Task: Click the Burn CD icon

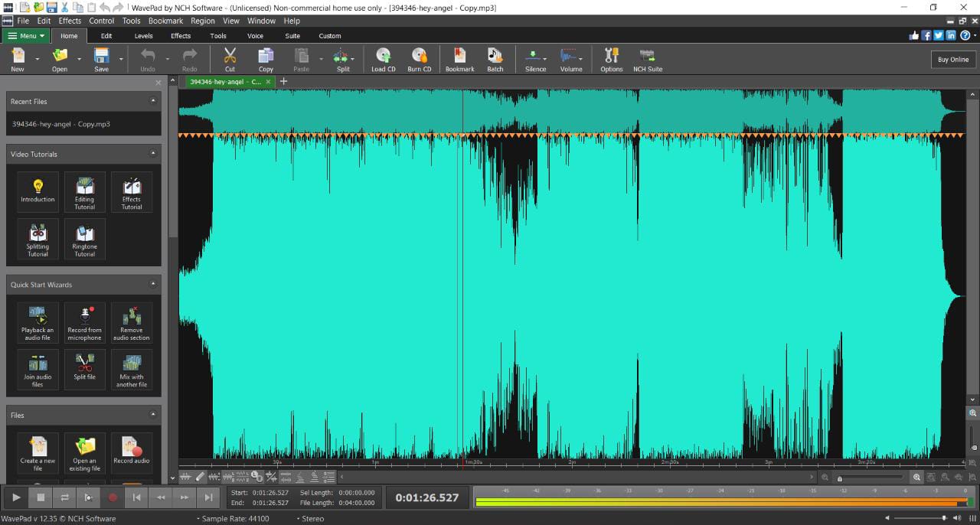Action: click(419, 56)
